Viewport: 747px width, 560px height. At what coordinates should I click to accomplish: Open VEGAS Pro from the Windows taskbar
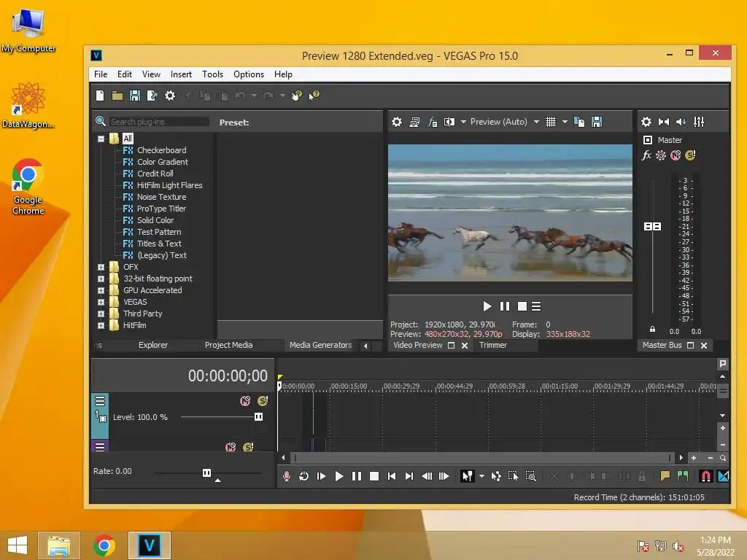point(149,545)
